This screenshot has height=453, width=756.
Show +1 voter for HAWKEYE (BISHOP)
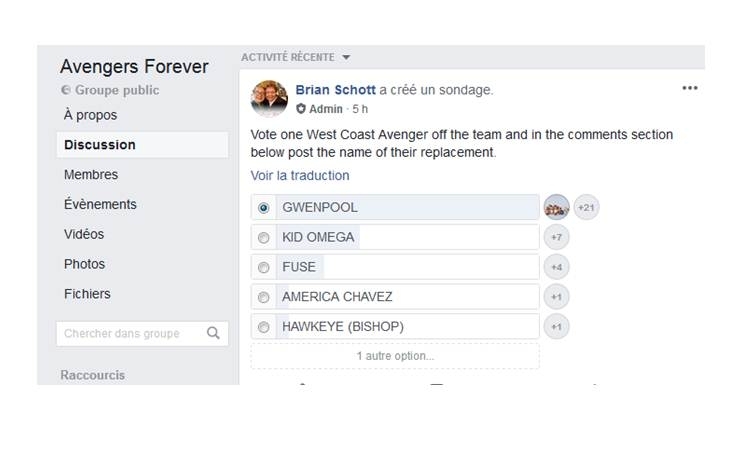[556, 327]
